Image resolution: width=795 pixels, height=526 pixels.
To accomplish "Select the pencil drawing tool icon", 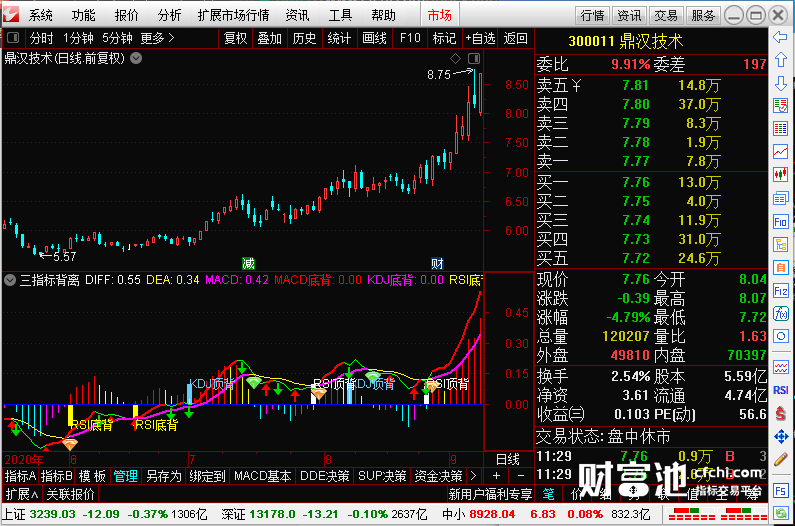I will [780, 460].
